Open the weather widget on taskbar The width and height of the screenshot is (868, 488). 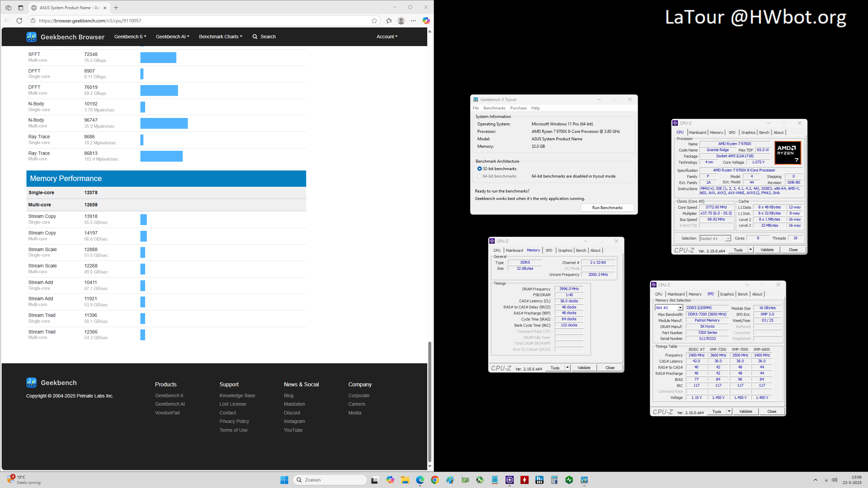click(x=24, y=480)
